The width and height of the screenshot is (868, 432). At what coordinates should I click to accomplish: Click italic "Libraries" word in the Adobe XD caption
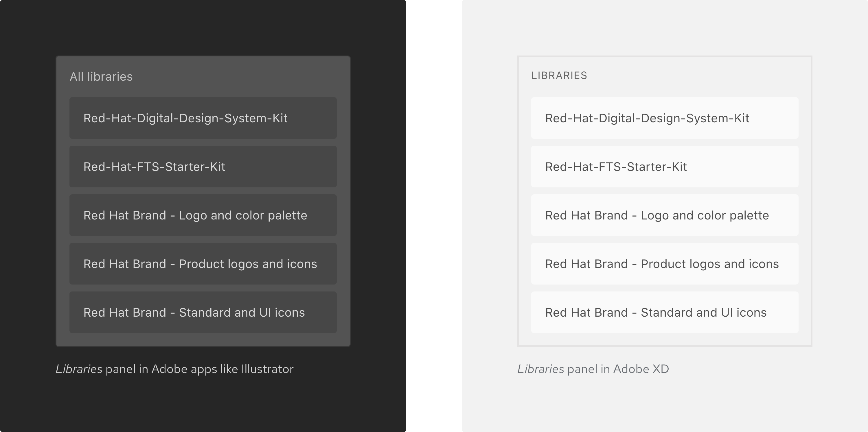pyautogui.click(x=540, y=369)
